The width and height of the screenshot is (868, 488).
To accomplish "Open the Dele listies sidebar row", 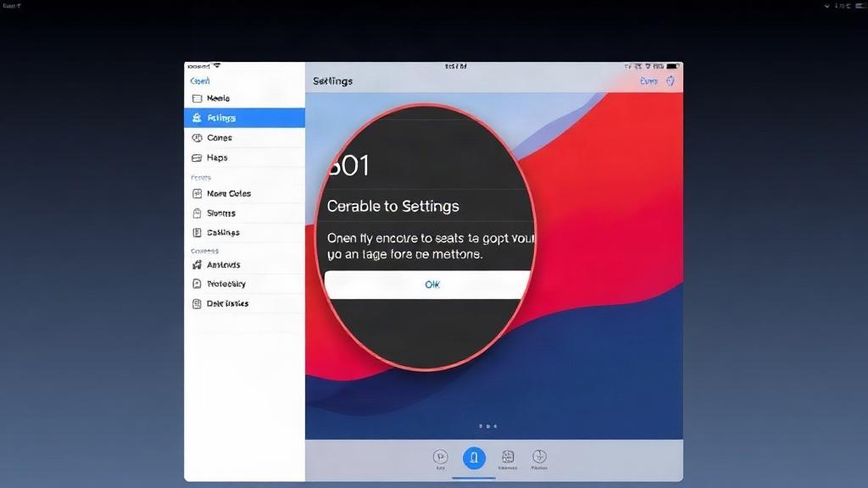I will [244, 303].
